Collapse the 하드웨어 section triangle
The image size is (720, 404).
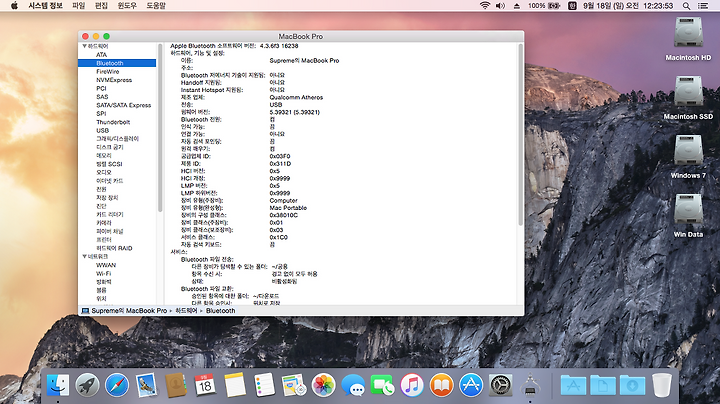point(84,46)
